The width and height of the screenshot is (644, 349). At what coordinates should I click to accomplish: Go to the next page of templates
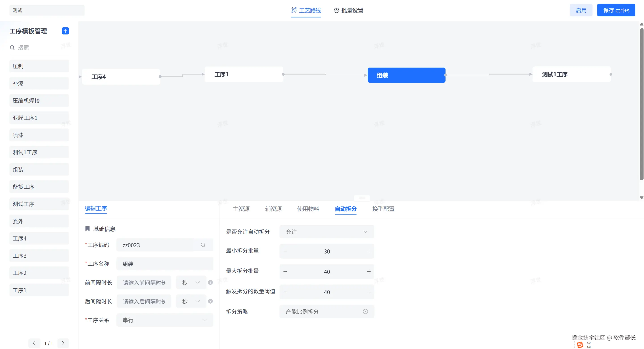(x=63, y=343)
